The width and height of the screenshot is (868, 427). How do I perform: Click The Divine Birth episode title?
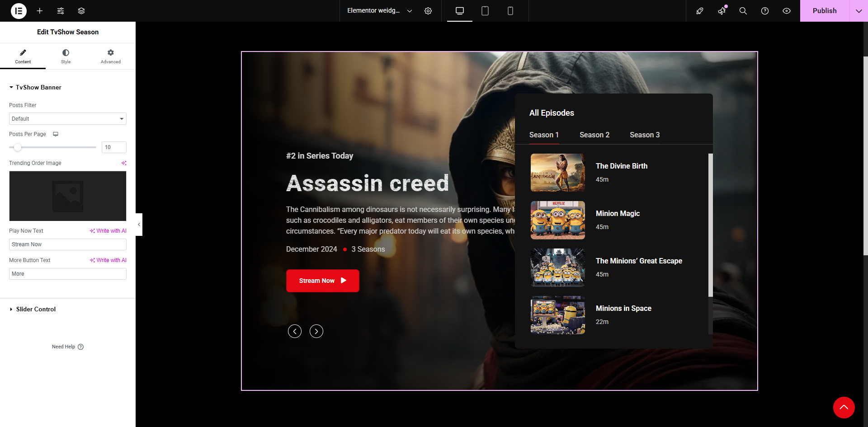coord(622,166)
